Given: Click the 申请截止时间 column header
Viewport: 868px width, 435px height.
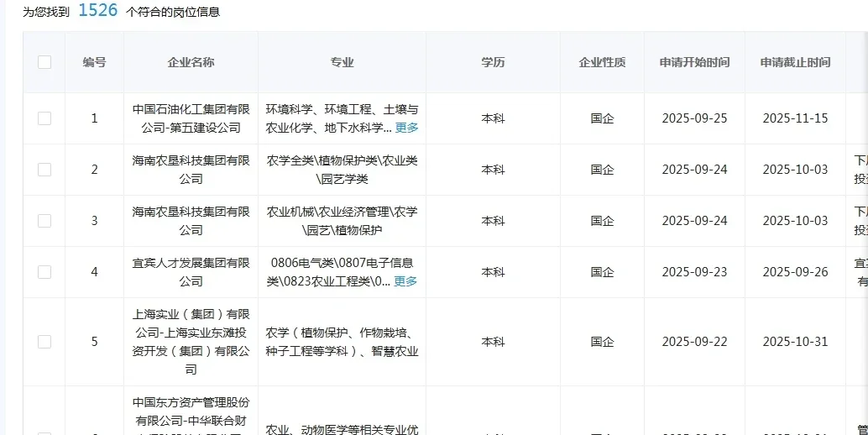Looking at the screenshot, I should [x=796, y=62].
